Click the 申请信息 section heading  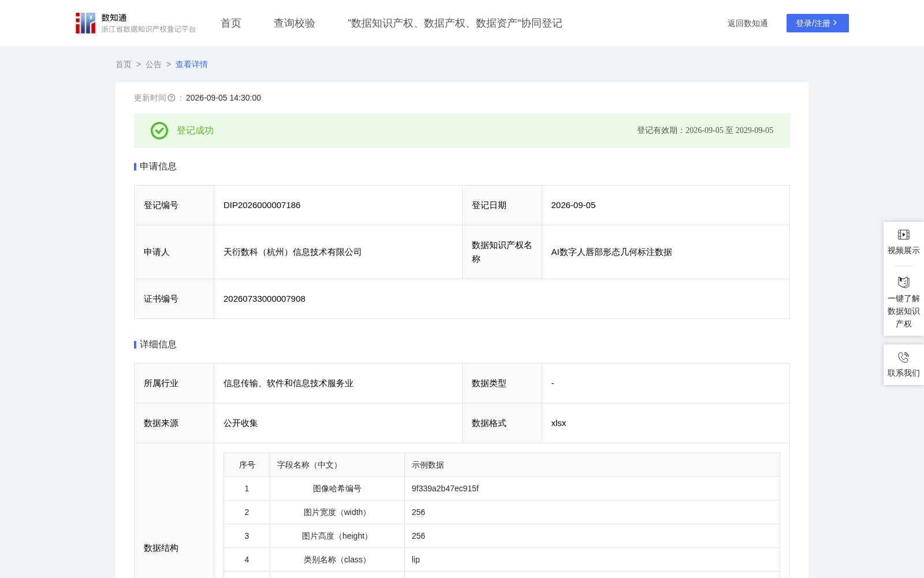pos(158,166)
